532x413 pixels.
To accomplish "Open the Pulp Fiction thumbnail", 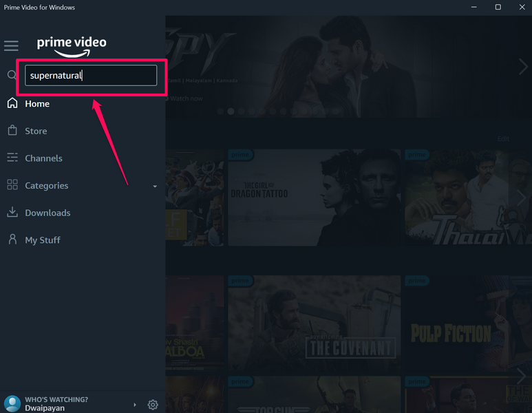I will coord(468,323).
